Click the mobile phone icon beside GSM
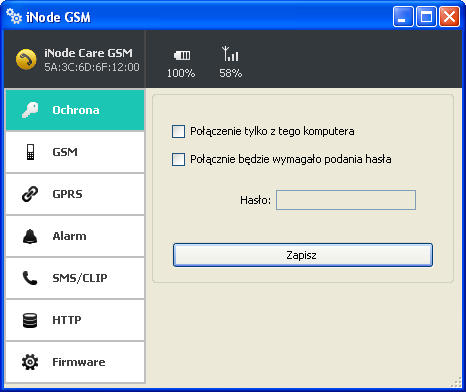466x392 pixels. click(30, 152)
